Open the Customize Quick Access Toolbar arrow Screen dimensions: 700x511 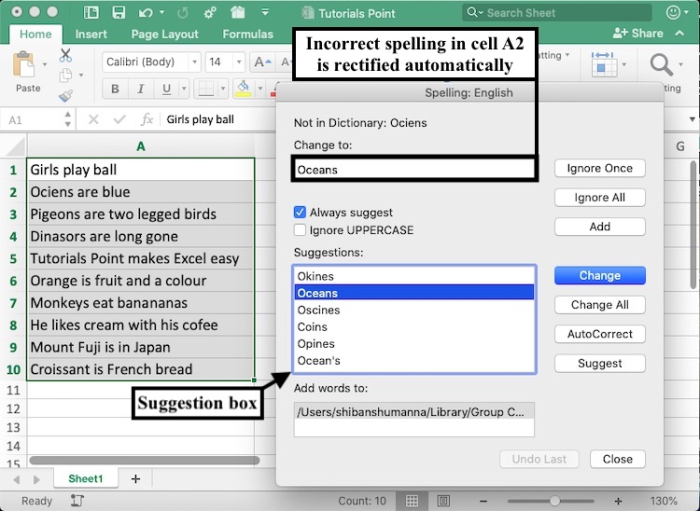265,12
